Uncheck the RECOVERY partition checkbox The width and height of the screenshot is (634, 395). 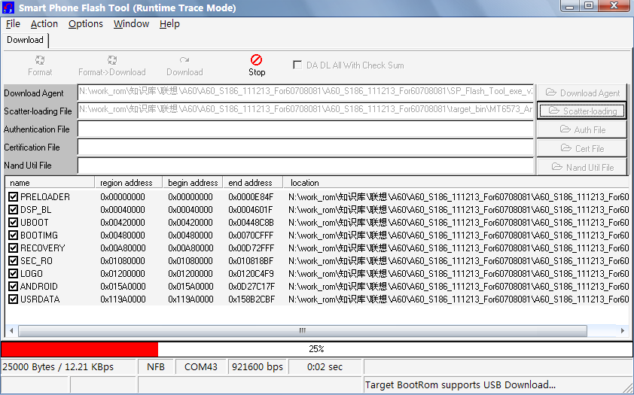coord(13,248)
